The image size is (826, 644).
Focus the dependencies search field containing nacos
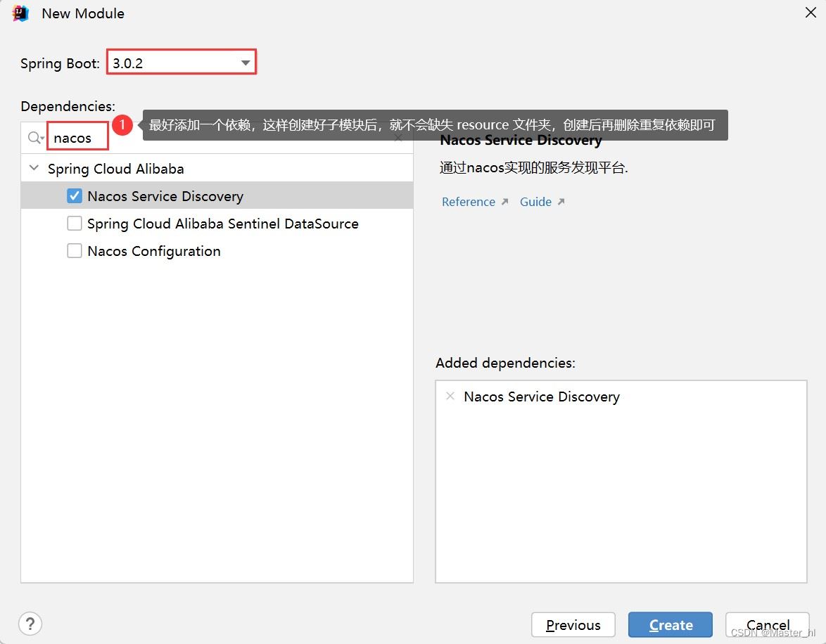click(x=77, y=138)
